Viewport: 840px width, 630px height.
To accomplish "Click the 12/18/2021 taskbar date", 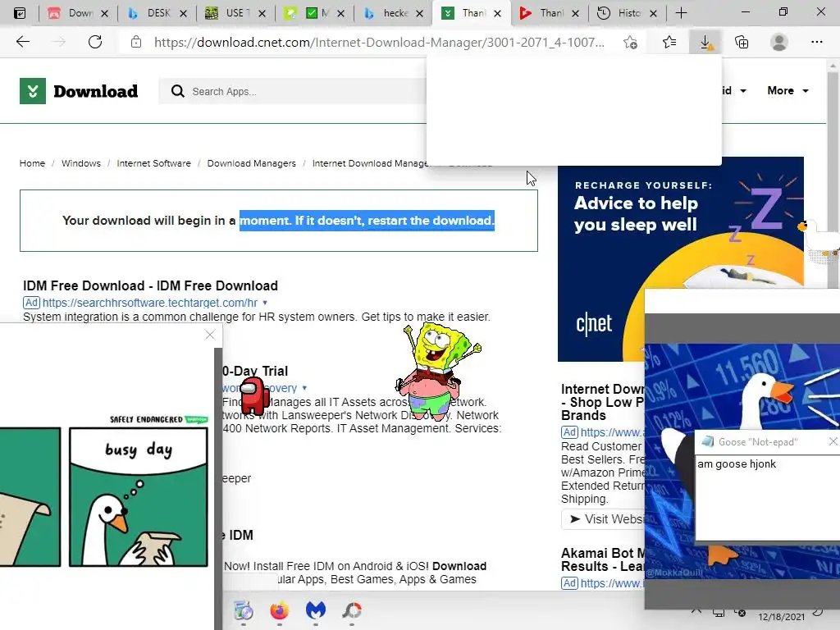I will coord(781,617).
